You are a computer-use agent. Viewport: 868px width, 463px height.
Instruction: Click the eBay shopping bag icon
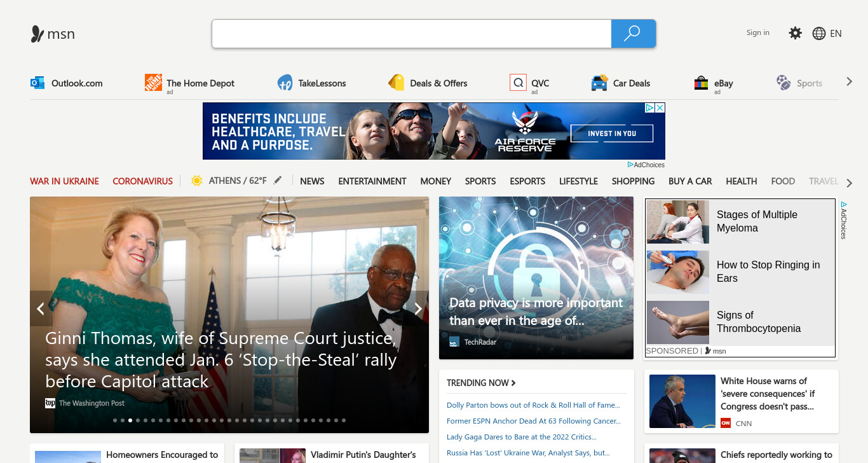pyautogui.click(x=701, y=83)
